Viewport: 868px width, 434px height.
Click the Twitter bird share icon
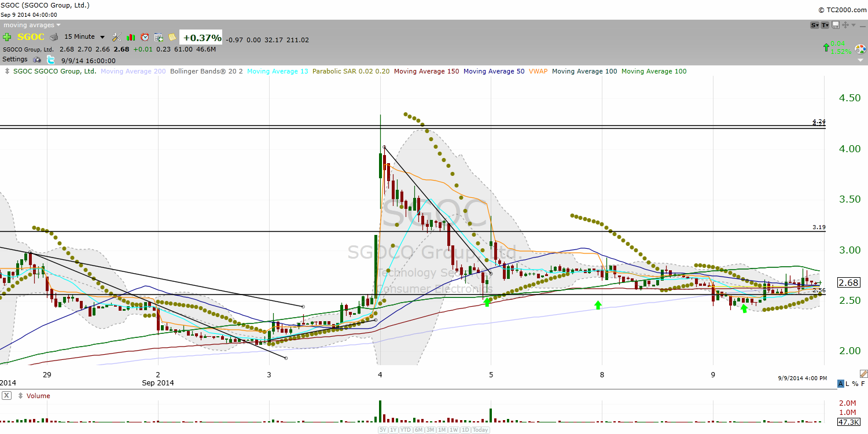pyautogui.click(x=50, y=60)
